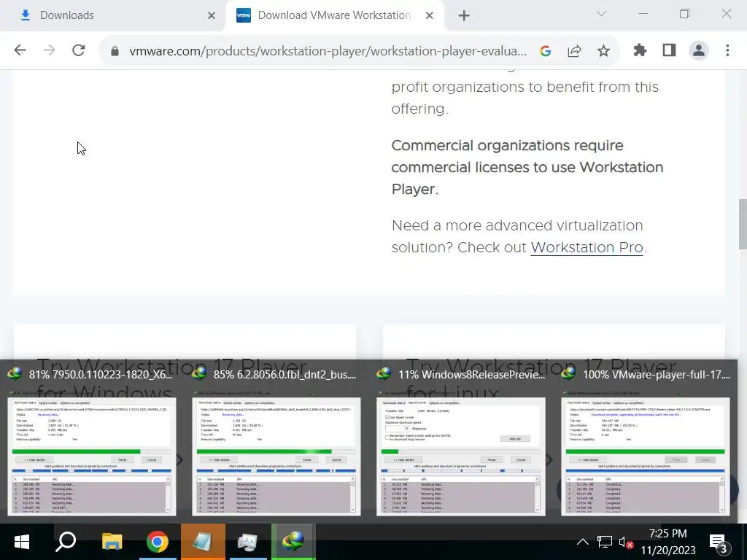Click the 85% 6.2.8056.0.fbl_dnt2 preview title
Screen dimensions: 747x560
[285, 375]
